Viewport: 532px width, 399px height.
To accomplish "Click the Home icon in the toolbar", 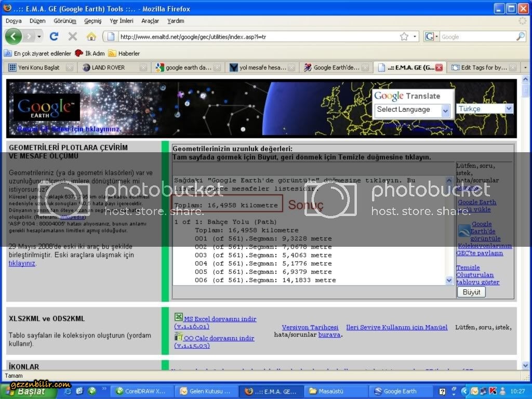I will (x=91, y=36).
